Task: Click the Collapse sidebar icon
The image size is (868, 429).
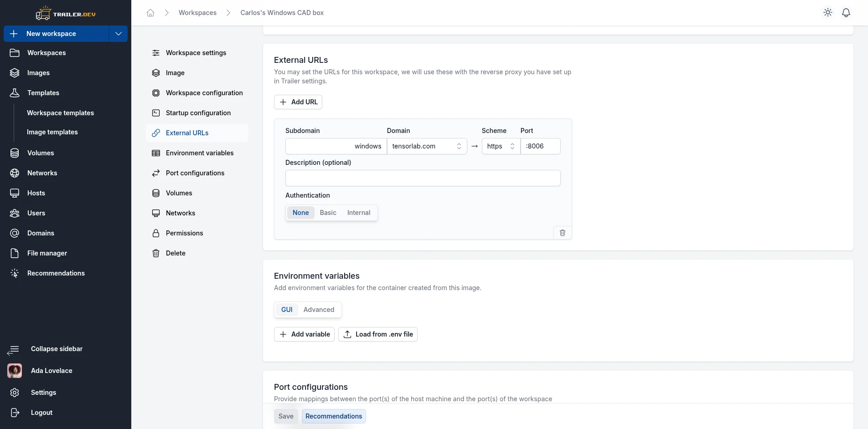Action: point(13,350)
